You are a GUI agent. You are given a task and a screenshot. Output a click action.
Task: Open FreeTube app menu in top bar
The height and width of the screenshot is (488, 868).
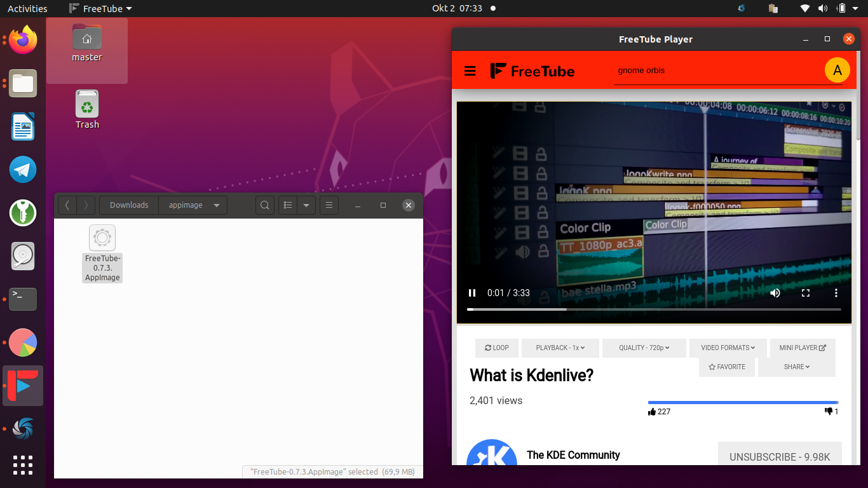(100, 8)
